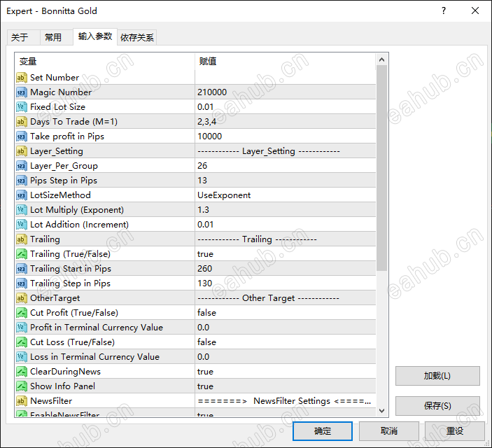This screenshot has height=448, width=492.
Task: Toggle the Cut Profit value false
Action: click(286, 313)
